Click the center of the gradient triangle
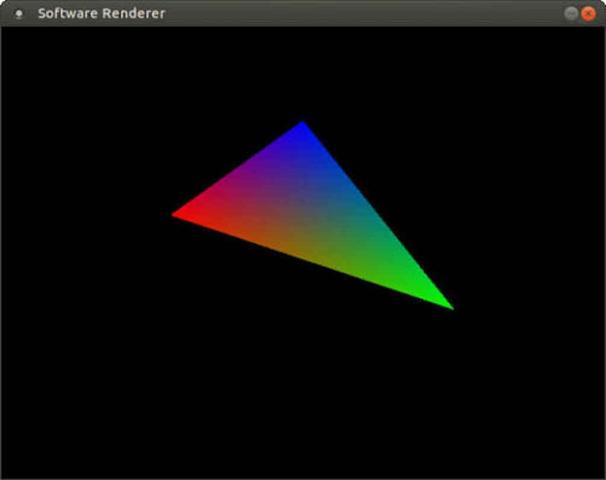606x480 pixels. pyautogui.click(x=309, y=215)
